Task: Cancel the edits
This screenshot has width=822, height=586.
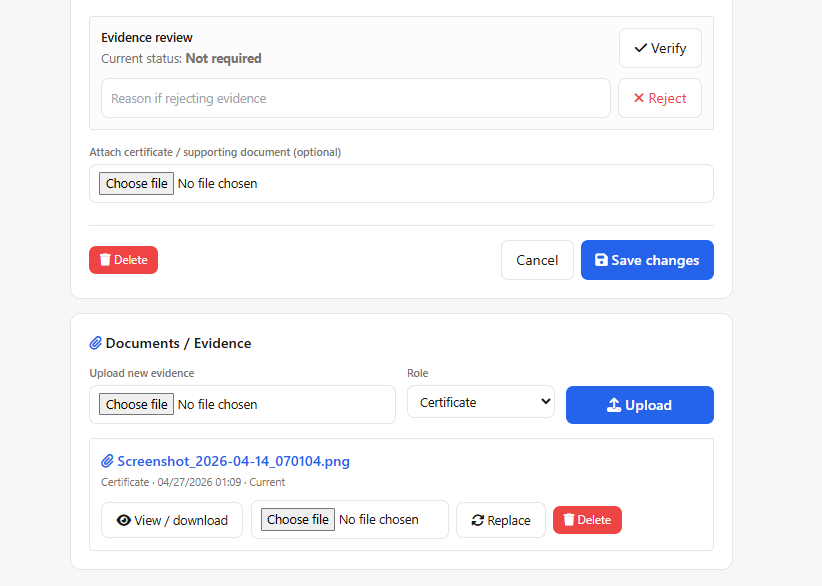Action: (x=537, y=260)
